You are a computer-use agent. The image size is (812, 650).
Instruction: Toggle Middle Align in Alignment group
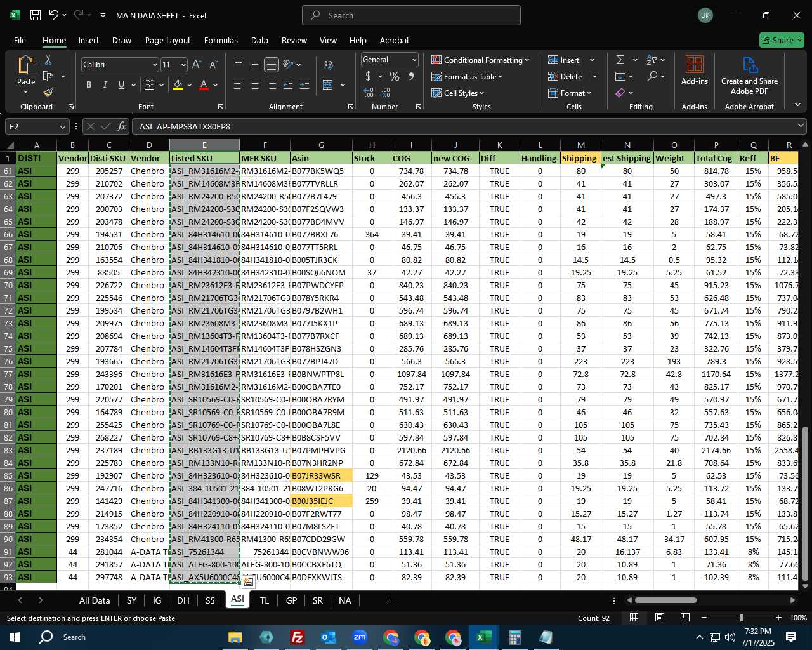255,64
